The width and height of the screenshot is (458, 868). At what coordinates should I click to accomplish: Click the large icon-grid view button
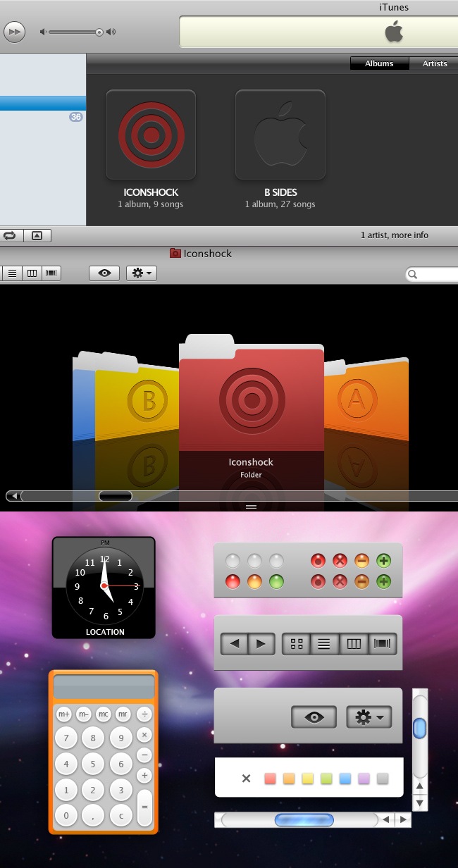pyautogui.click(x=297, y=643)
